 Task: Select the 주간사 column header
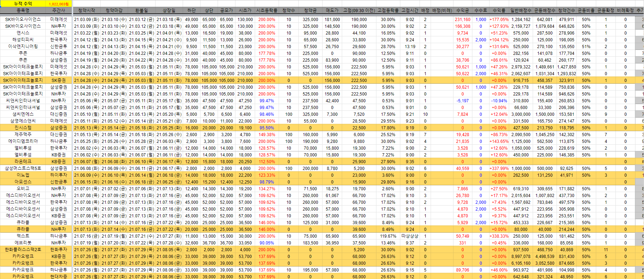point(59,10)
